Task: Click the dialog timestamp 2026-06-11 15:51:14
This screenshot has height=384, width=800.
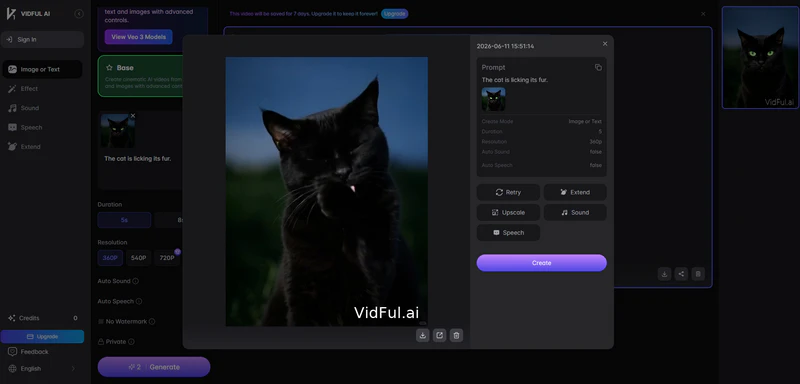Action: point(505,46)
